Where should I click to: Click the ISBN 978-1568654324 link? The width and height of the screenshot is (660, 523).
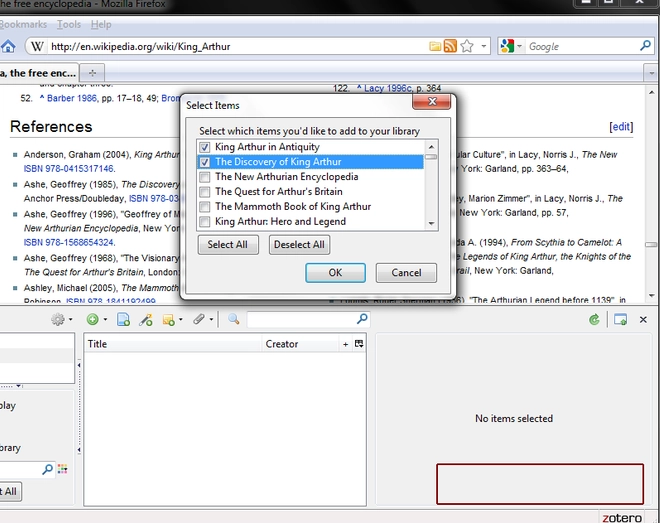pos(69,242)
